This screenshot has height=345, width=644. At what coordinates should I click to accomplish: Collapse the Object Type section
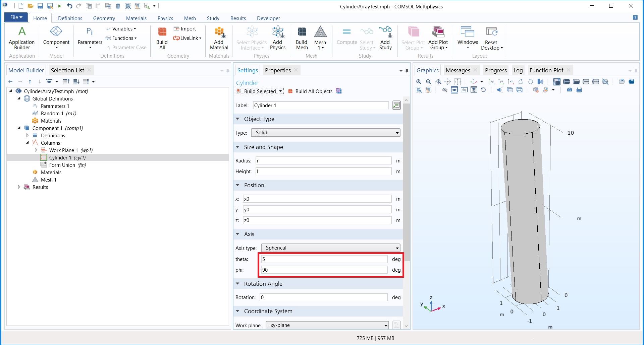(x=238, y=119)
